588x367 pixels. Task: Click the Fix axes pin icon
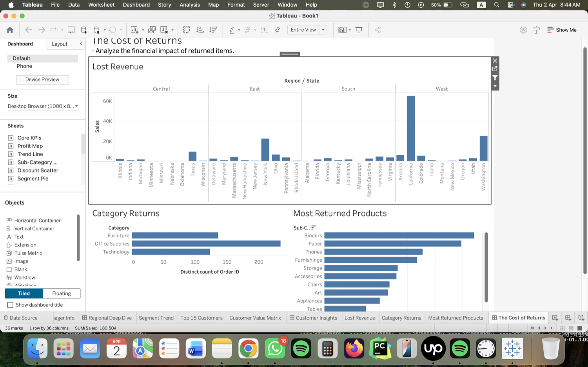pyautogui.click(x=278, y=30)
